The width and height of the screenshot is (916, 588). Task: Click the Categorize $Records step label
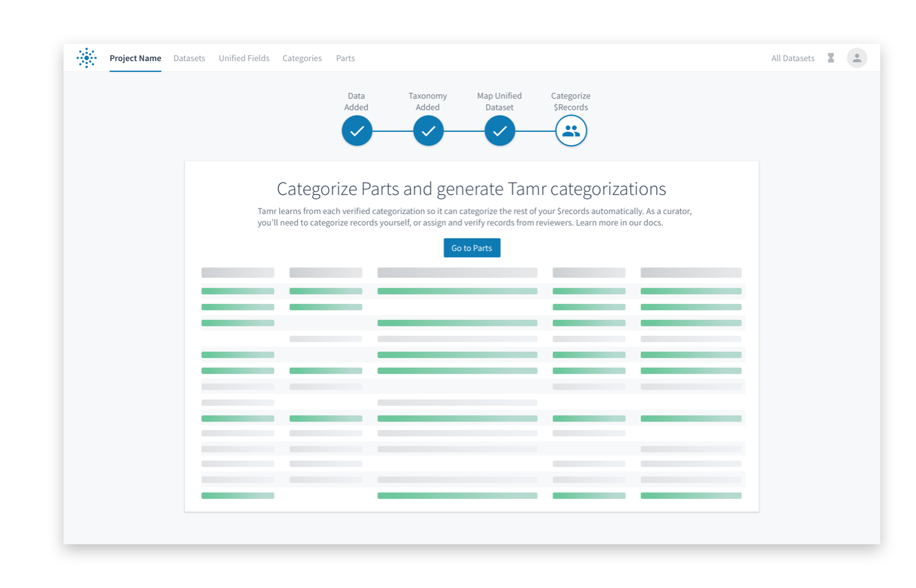pyautogui.click(x=571, y=101)
